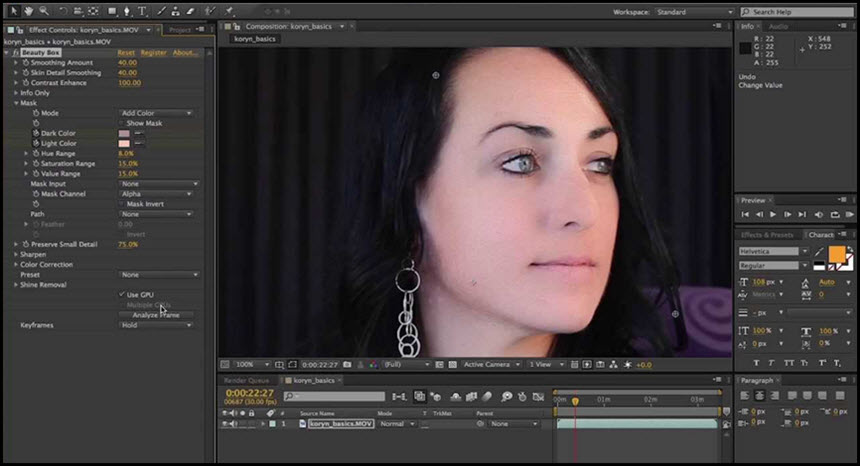Select the Pen tool in toolbar
This screenshot has height=466, width=860.
[x=127, y=11]
